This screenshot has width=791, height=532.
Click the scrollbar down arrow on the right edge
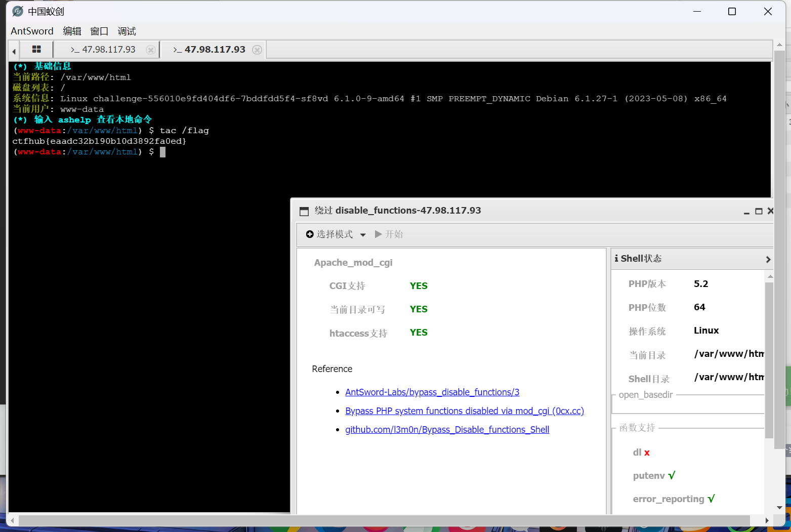(780, 508)
